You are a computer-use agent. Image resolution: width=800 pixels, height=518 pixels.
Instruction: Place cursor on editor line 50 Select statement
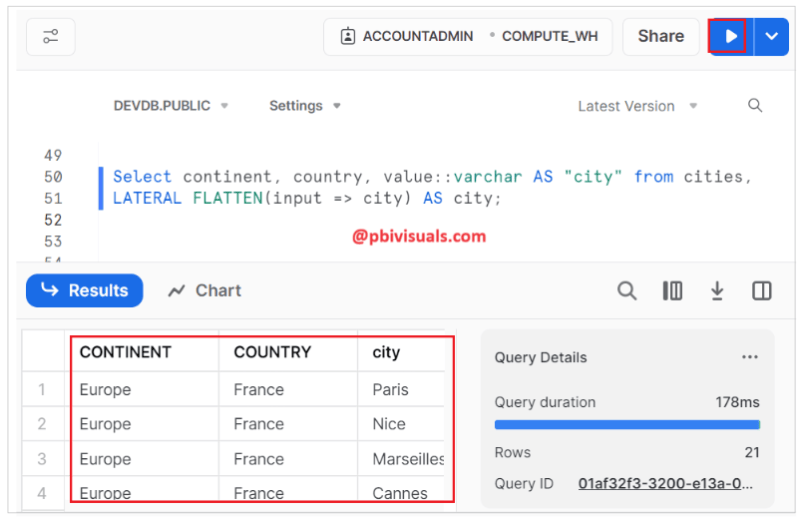[x=432, y=177]
